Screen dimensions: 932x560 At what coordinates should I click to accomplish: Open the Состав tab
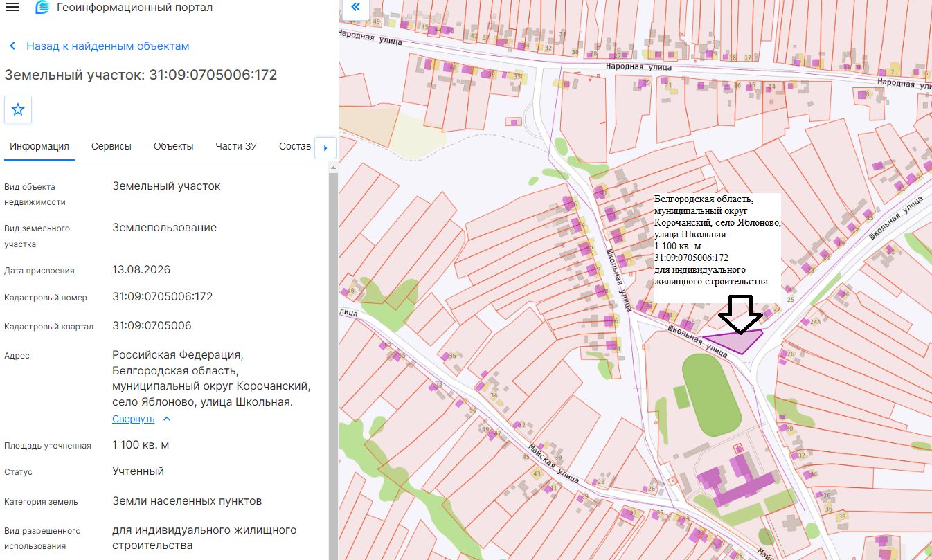click(295, 146)
